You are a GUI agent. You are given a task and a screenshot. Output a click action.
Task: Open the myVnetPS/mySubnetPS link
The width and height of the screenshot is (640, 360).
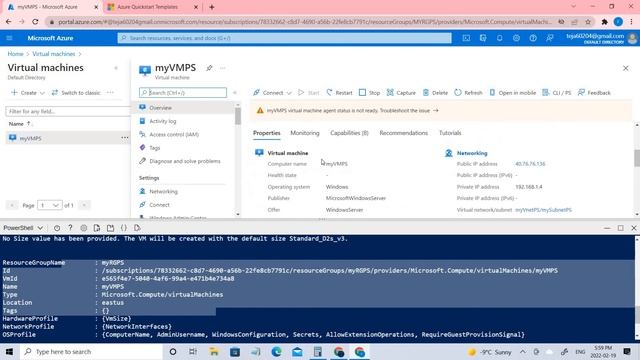pos(543,210)
